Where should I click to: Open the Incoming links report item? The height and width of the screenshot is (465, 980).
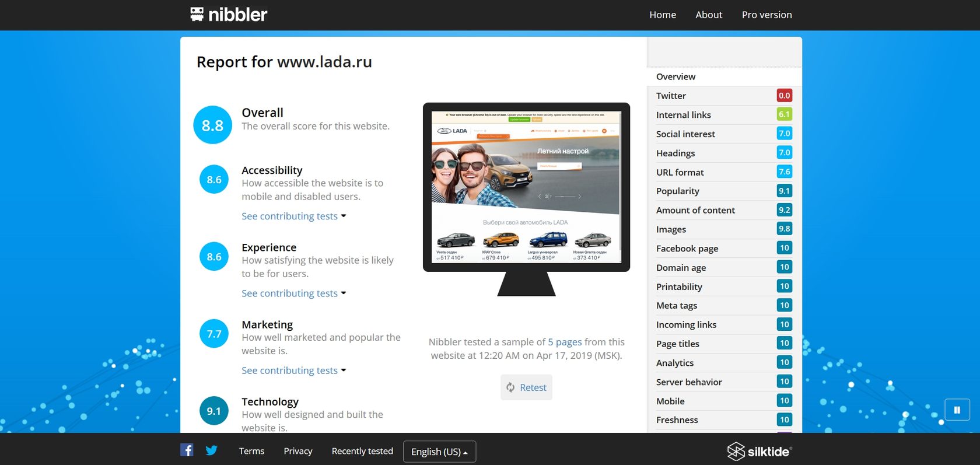coord(724,324)
